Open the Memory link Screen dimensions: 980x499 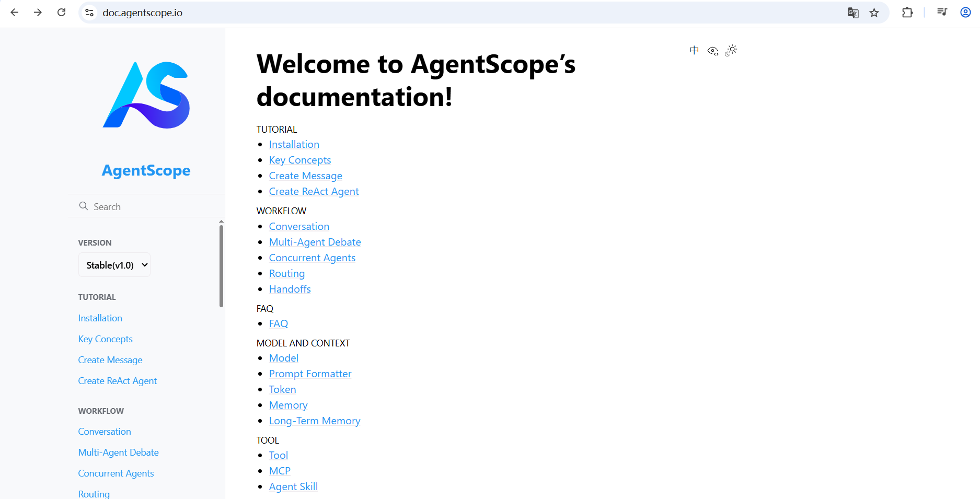289,405
